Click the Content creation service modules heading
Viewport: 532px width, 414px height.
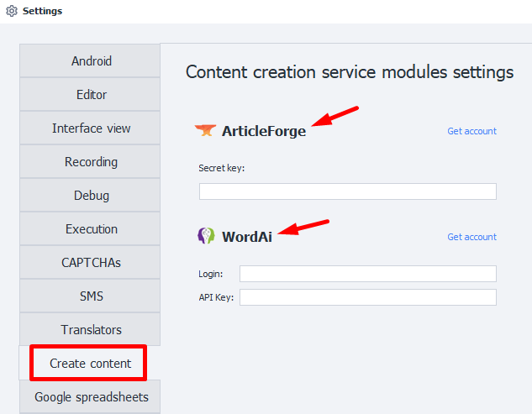point(349,72)
